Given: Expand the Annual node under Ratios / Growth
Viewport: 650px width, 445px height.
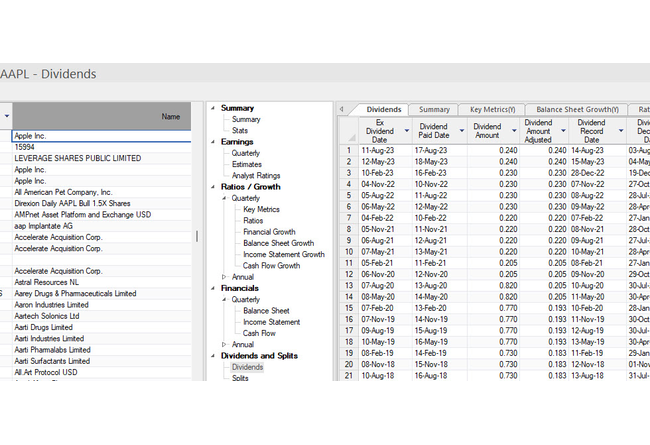Looking at the screenshot, I should tap(224, 277).
